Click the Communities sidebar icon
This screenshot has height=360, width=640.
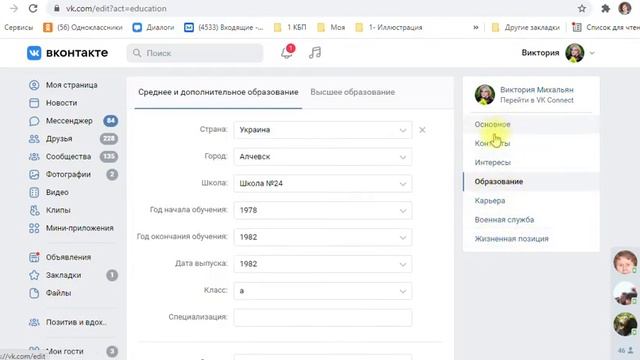pos(34,157)
